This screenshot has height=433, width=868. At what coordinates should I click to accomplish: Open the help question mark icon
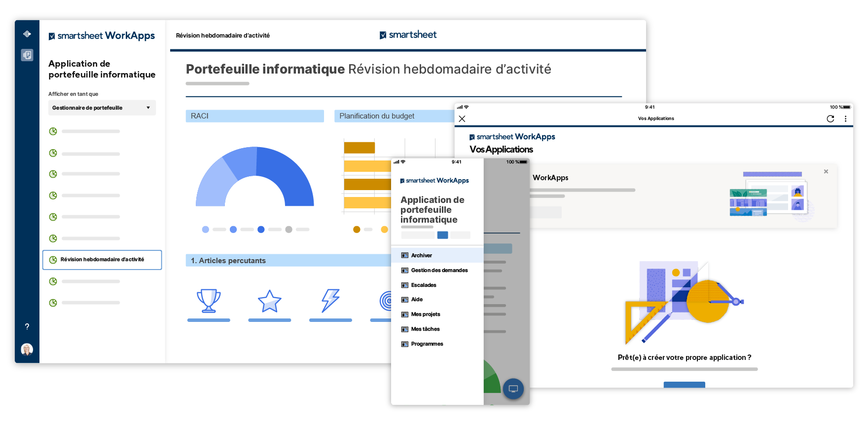(27, 326)
